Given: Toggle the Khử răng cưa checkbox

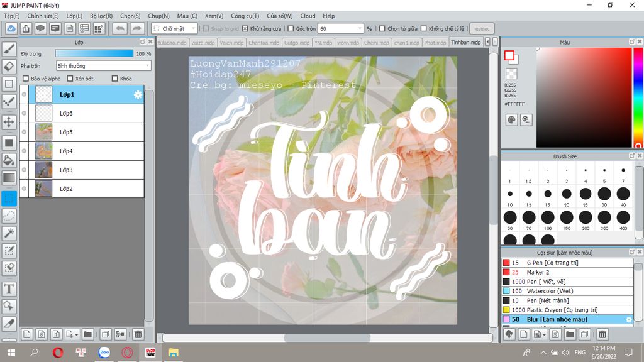Looking at the screenshot, I should 245,29.
